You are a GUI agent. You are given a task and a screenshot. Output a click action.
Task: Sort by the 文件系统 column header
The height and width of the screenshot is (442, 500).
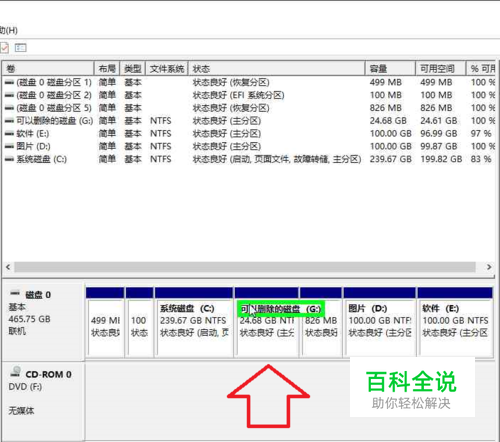167,69
